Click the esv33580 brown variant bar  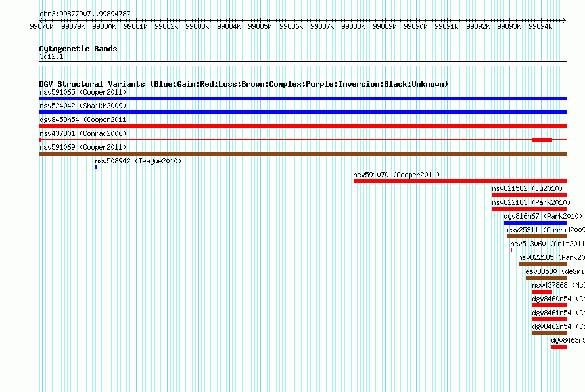pyautogui.click(x=546, y=278)
